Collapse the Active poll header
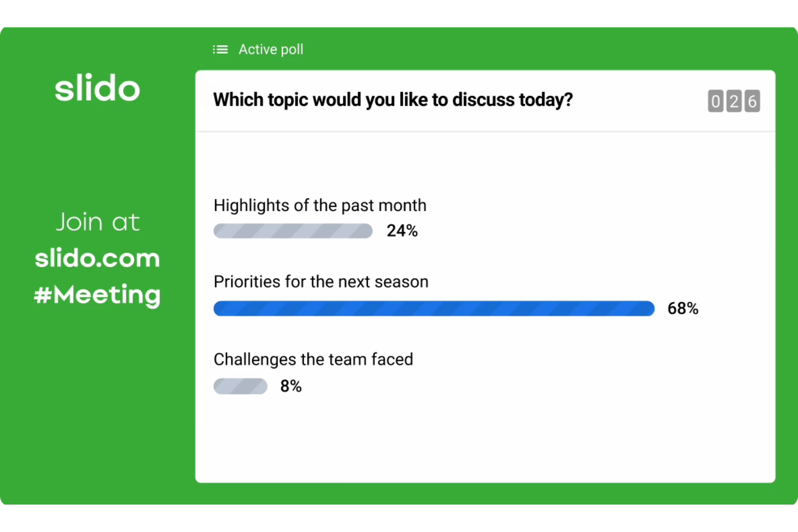798x532 pixels. [258, 49]
